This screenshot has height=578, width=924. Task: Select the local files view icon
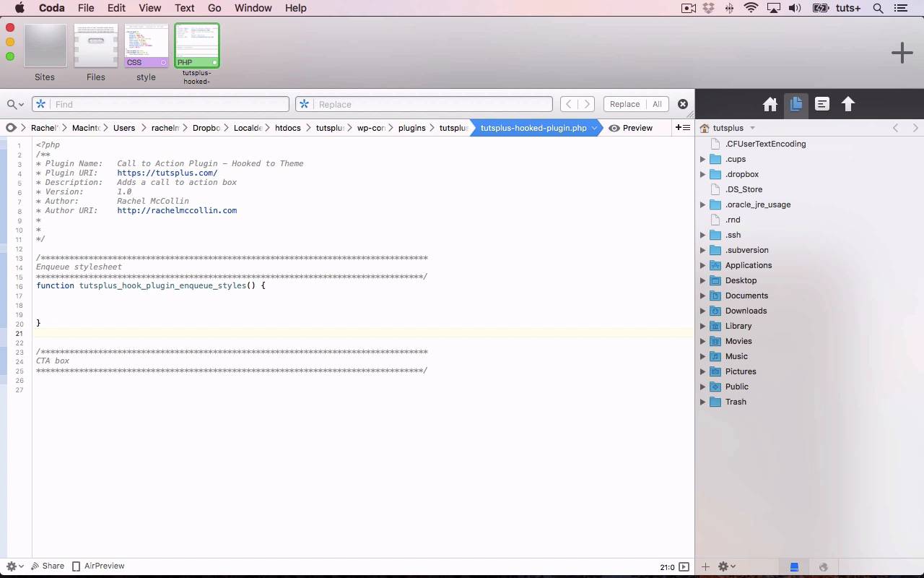point(794,567)
